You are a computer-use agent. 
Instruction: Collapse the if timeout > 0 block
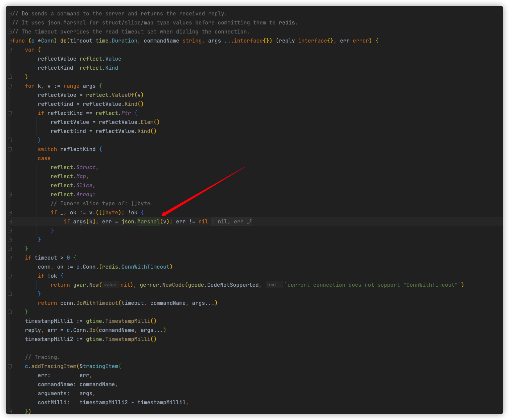pyautogui.click(x=10, y=257)
